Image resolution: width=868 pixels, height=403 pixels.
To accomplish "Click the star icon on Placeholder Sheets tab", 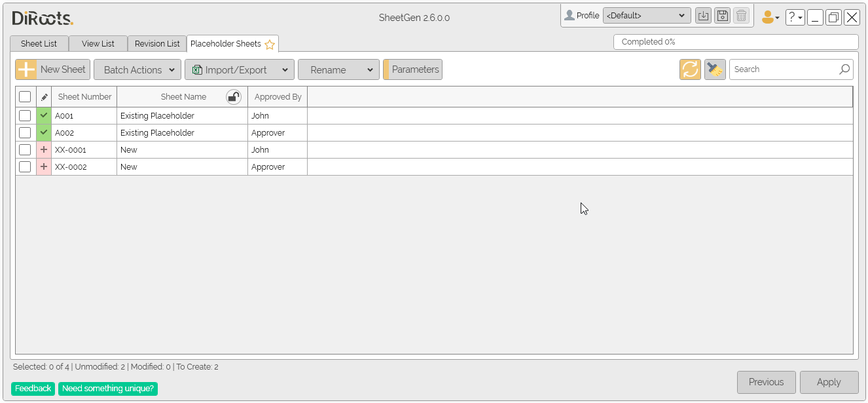I will tap(270, 43).
